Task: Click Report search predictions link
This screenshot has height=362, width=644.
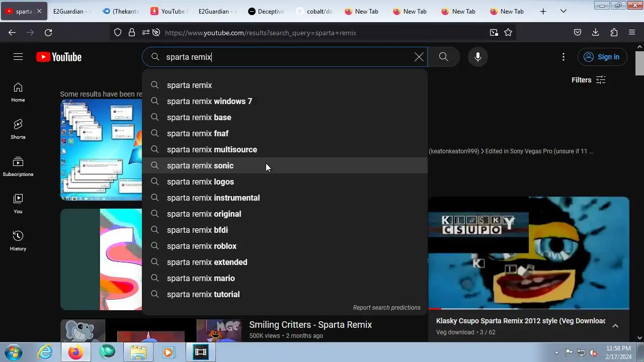Action: pos(386,307)
